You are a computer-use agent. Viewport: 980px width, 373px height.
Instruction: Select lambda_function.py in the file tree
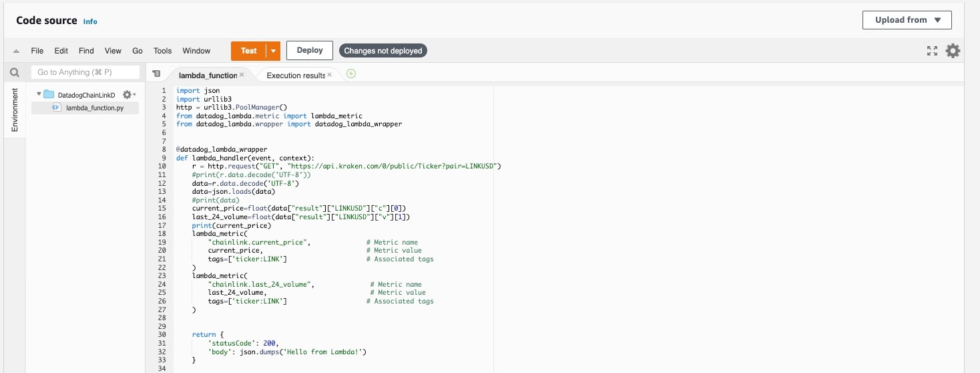[x=94, y=108]
